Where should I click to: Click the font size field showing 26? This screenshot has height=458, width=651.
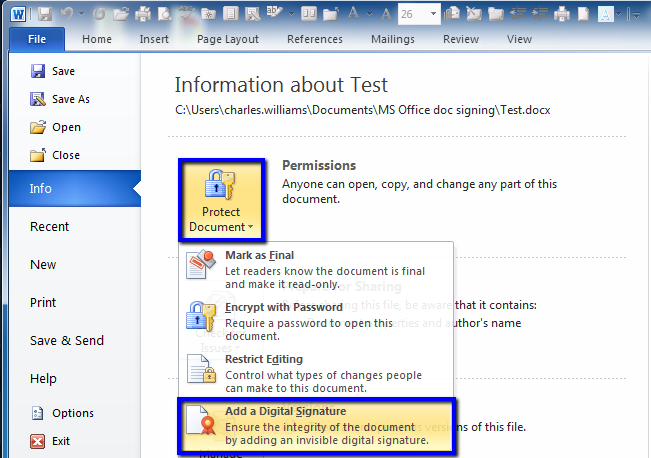413,15
